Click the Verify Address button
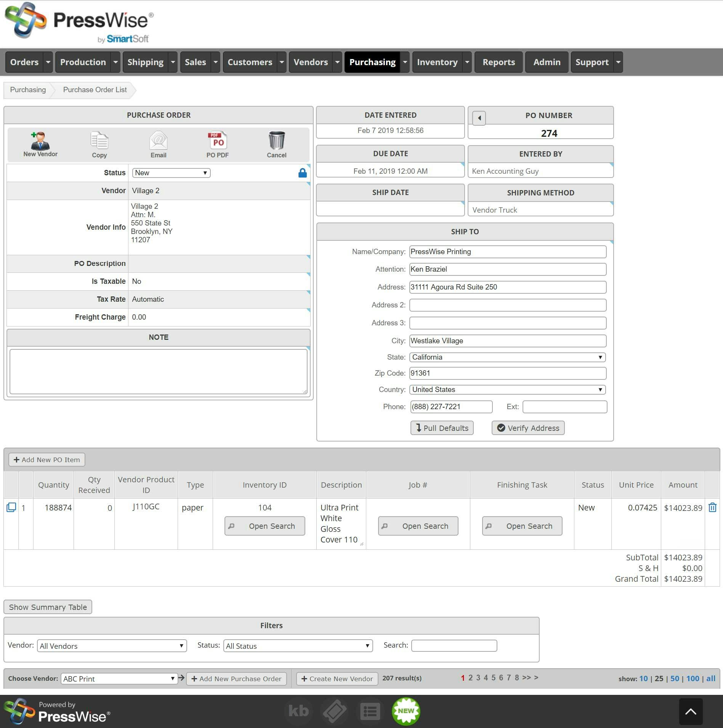This screenshot has width=723, height=728. 528,428
